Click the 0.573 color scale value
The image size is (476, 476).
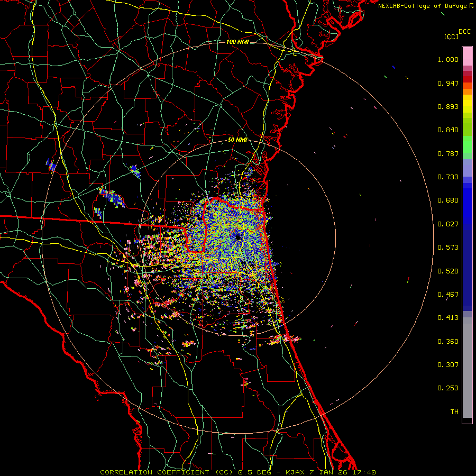448,248
